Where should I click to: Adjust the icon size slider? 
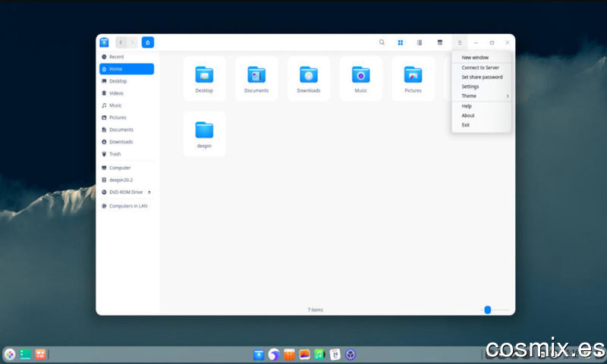(x=488, y=310)
